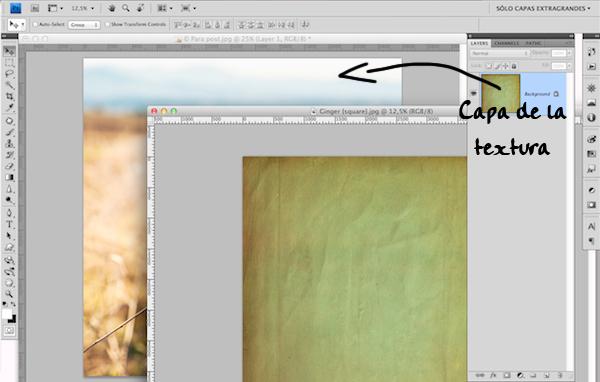Screen dimensions: 600x382
Task: Launch Bridge from application bar
Action: [x=34, y=8]
